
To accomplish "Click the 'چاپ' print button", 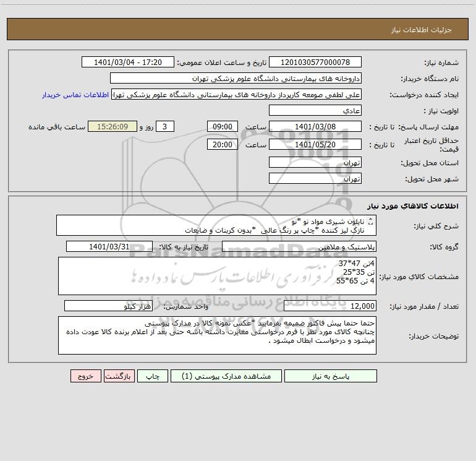I will coord(153,376).
